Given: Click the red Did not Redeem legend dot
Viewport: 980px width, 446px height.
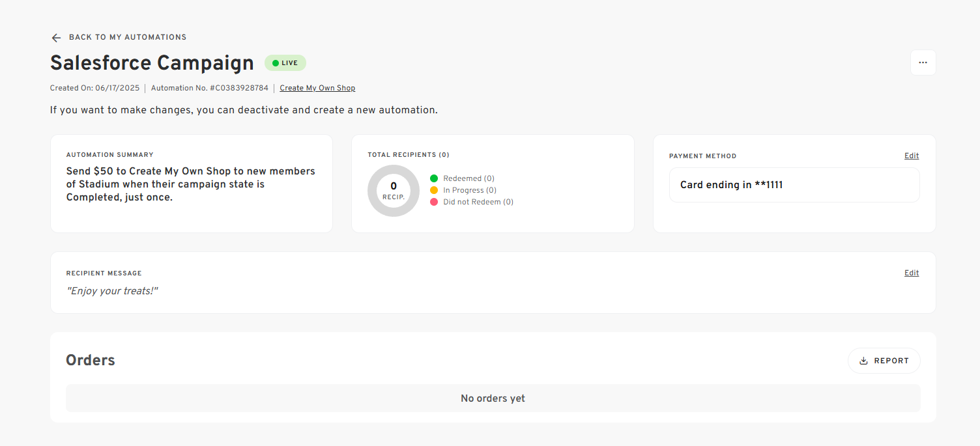Looking at the screenshot, I should coord(434,202).
